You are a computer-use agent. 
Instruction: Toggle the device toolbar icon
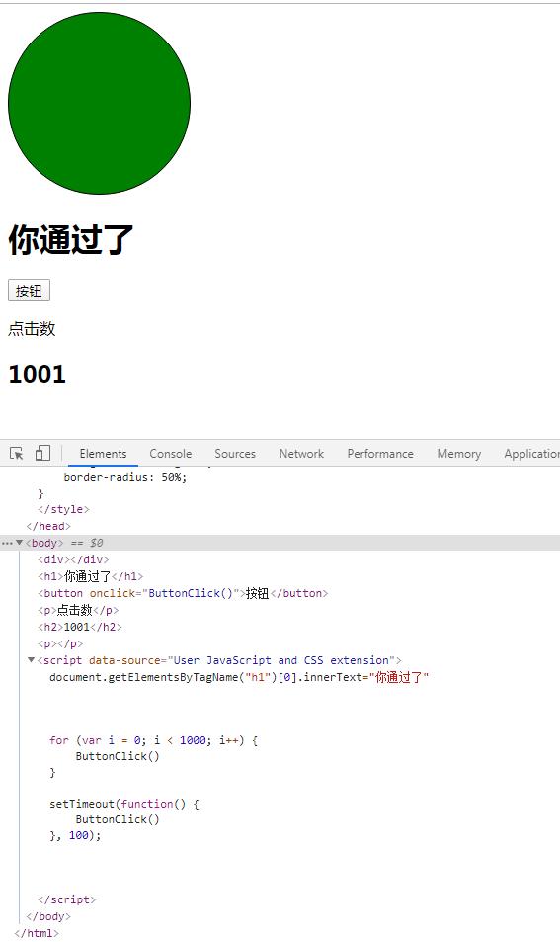[42, 453]
